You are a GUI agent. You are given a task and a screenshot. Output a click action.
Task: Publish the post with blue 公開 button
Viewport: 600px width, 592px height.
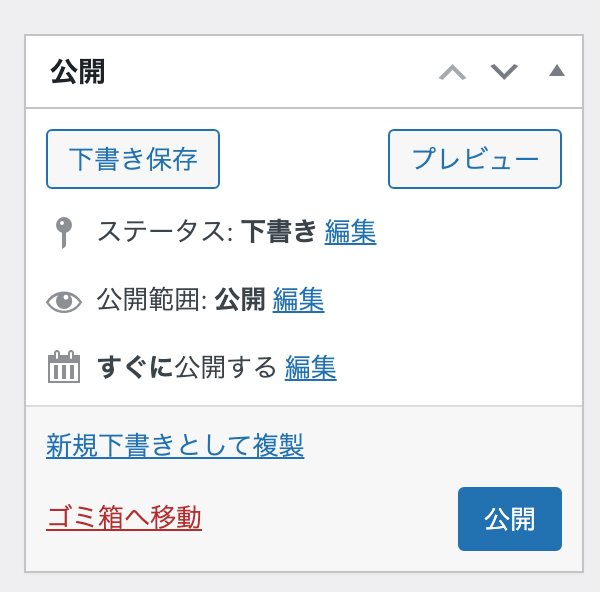point(510,519)
